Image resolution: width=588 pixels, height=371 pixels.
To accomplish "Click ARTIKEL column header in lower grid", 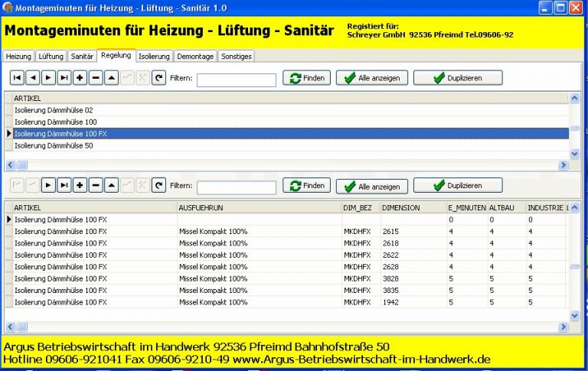I will [x=94, y=207].
